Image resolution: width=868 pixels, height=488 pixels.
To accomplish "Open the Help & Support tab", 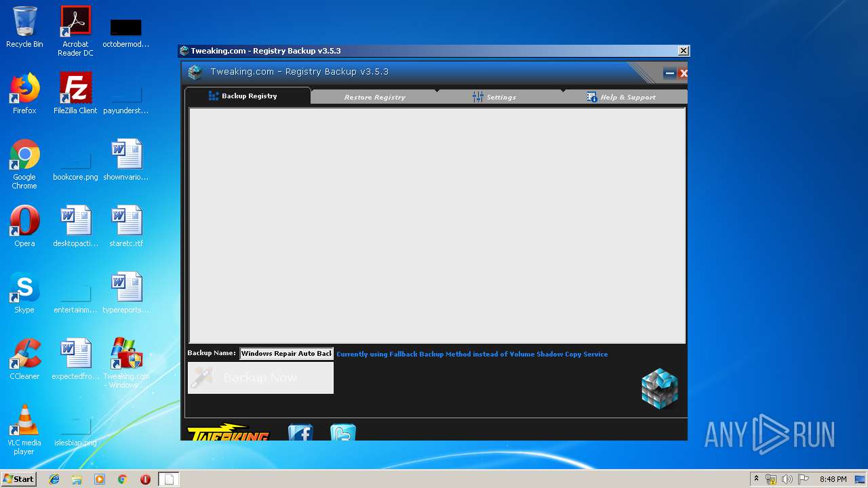I will tap(625, 97).
